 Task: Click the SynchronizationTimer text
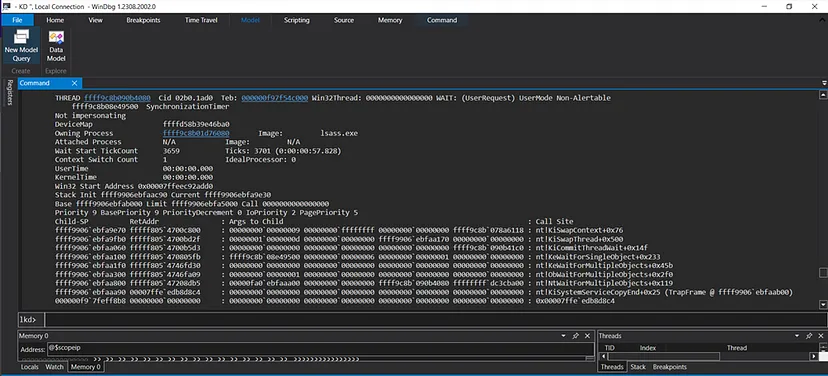click(x=187, y=107)
